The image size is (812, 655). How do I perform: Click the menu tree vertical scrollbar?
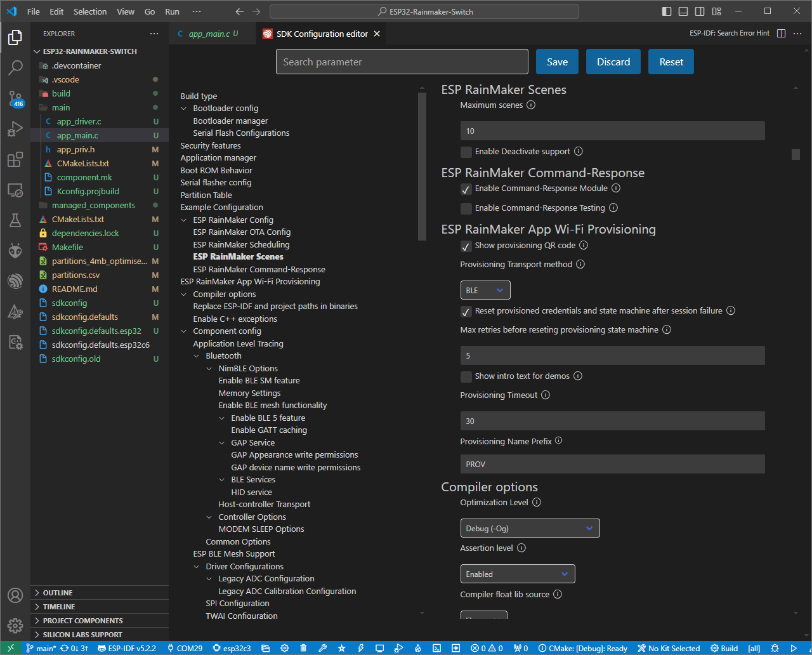coord(422,166)
